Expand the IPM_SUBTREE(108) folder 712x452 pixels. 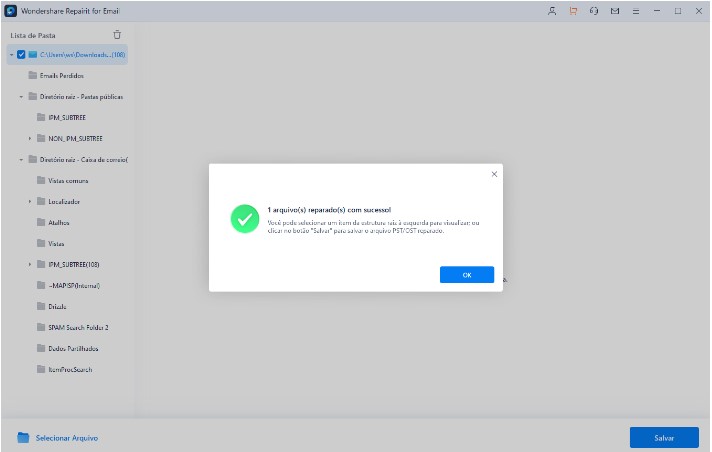[x=30, y=264]
